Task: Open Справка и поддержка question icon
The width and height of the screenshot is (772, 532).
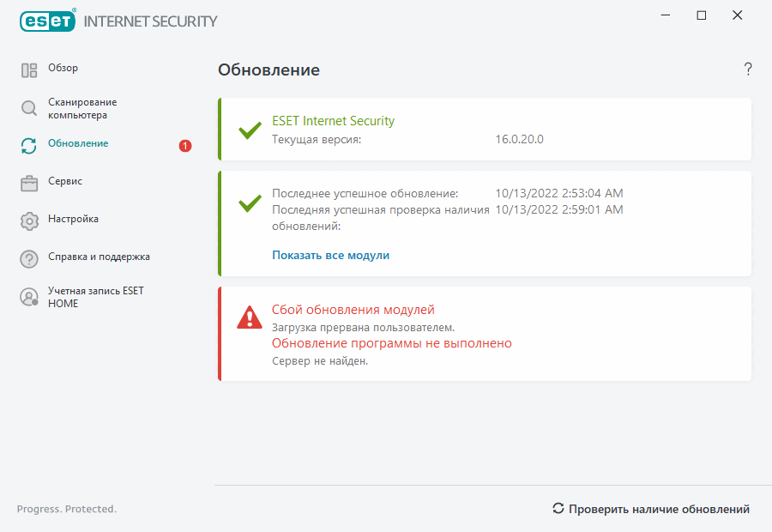Action: click(28, 257)
